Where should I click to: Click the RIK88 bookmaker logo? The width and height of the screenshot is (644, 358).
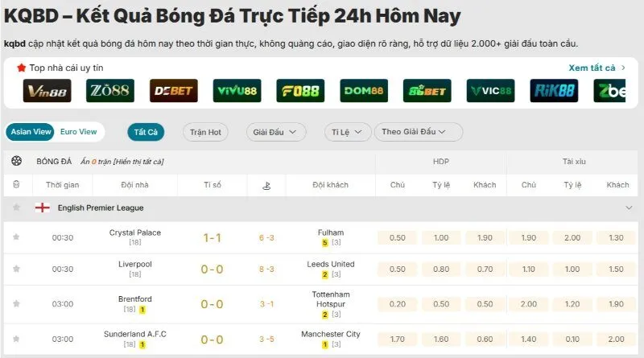click(554, 91)
